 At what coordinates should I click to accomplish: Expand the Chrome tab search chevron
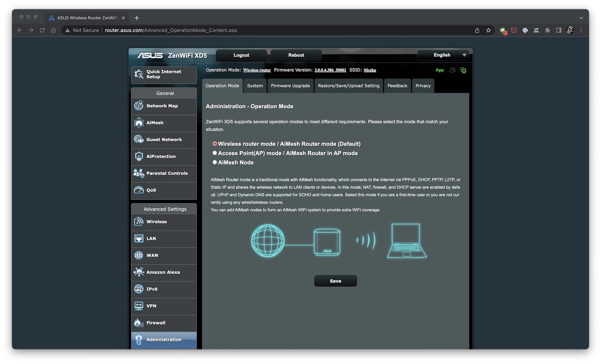point(581,18)
